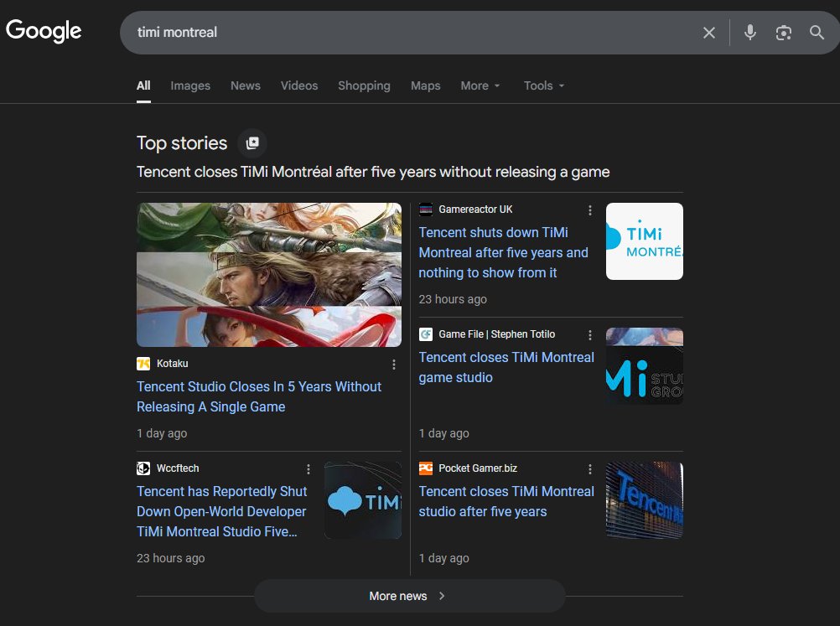Click the Wccftech TiMi cloud thumbnail

tap(363, 500)
